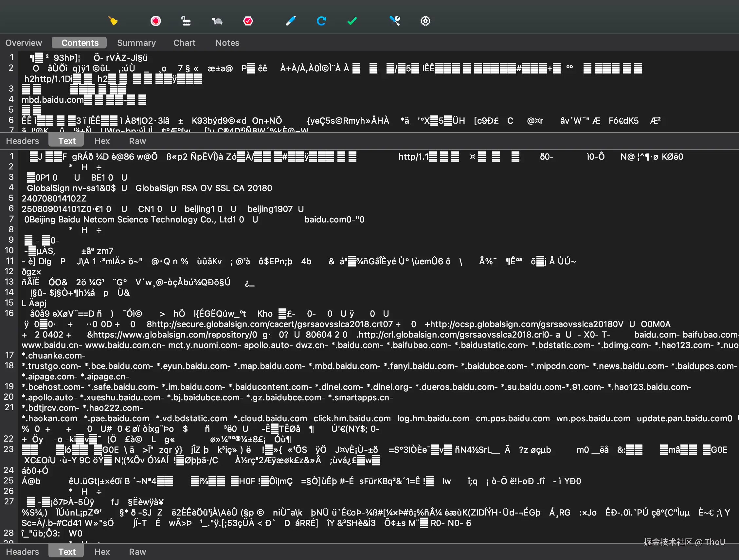The image size is (739, 560).
Task: Switch the upper request pane to Hex
Action: (102, 141)
